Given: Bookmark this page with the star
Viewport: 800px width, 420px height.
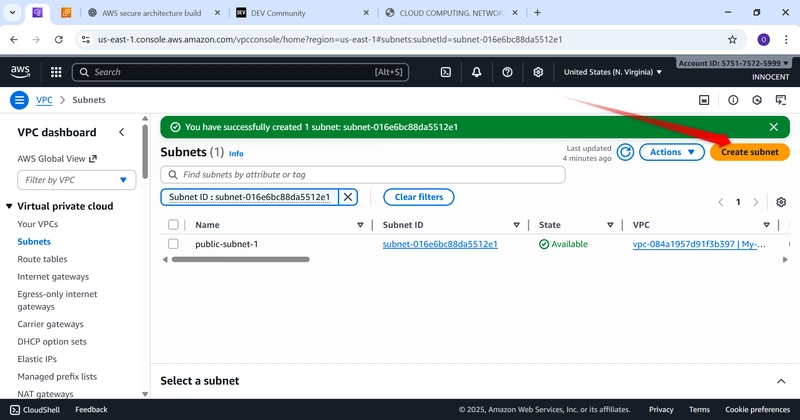Looking at the screenshot, I should [x=732, y=39].
